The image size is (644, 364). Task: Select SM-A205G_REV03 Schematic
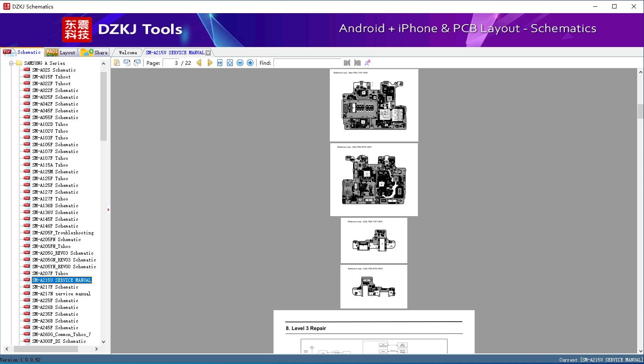(63, 253)
